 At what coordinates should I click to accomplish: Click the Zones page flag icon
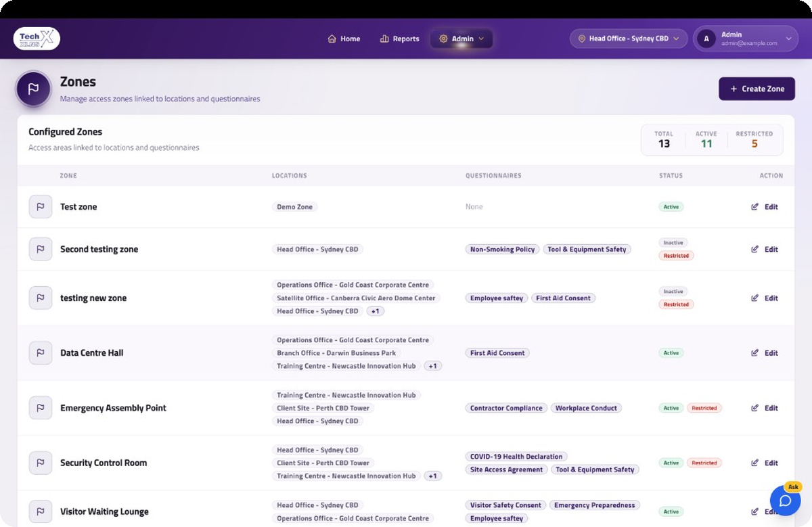tap(33, 89)
